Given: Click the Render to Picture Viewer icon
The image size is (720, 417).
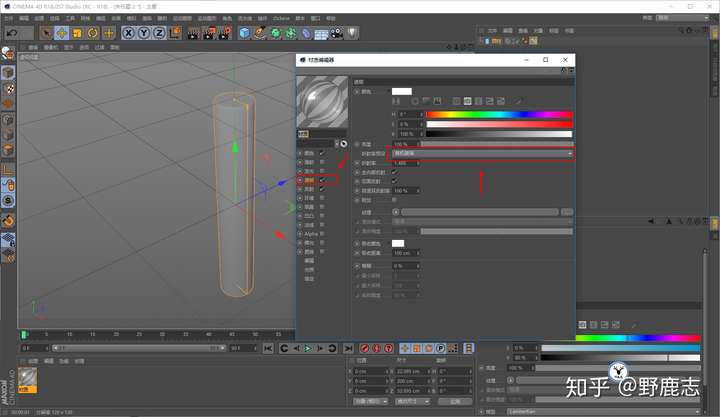Looking at the screenshot, I should coord(209,33).
